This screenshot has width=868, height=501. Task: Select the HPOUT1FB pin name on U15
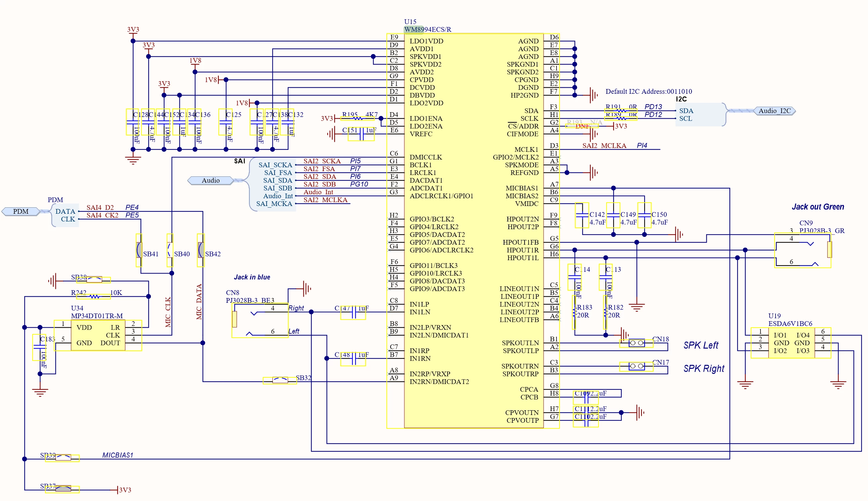pyautogui.click(x=521, y=243)
